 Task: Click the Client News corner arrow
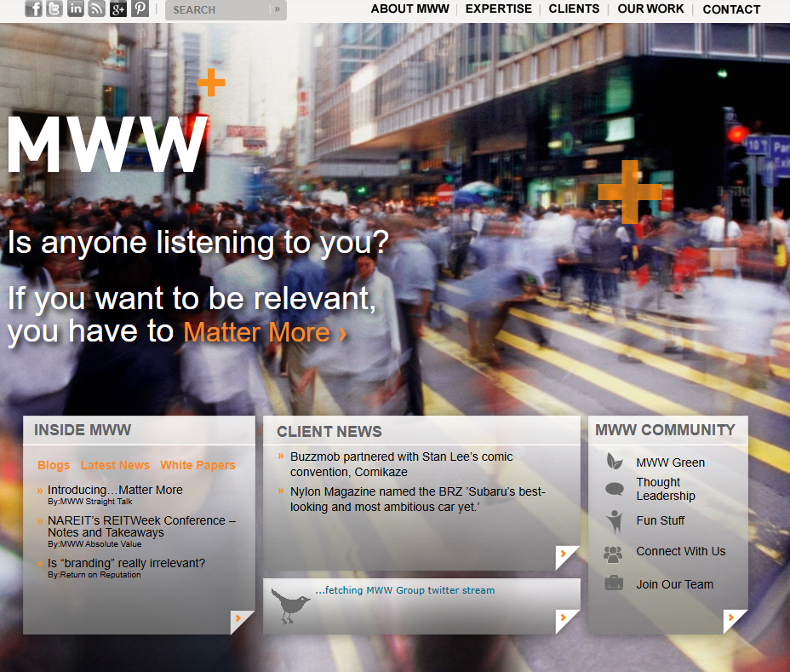tap(567, 557)
